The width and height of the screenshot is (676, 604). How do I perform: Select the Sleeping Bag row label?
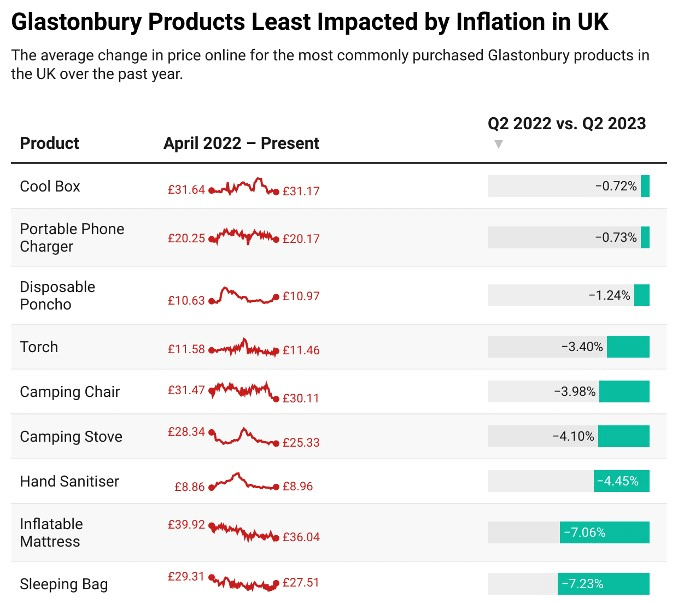[x=64, y=584]
